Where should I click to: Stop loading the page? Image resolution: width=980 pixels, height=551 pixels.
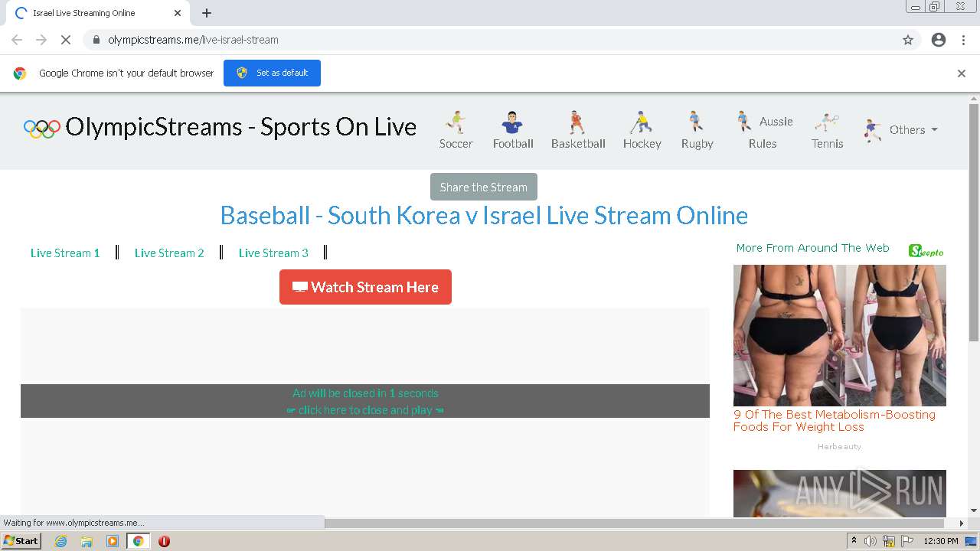point(65,40)
